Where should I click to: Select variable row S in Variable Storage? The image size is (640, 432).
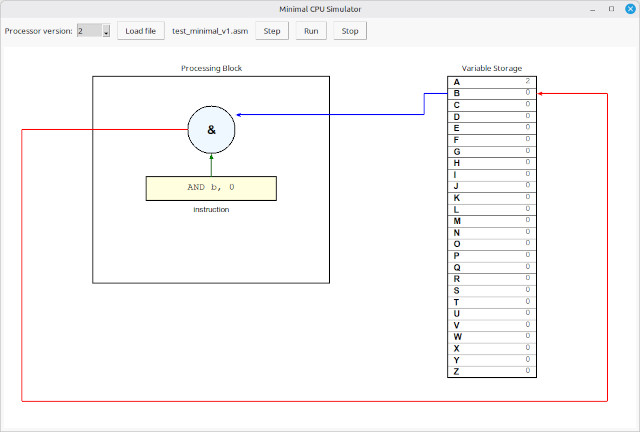click(x=492, y=290)
